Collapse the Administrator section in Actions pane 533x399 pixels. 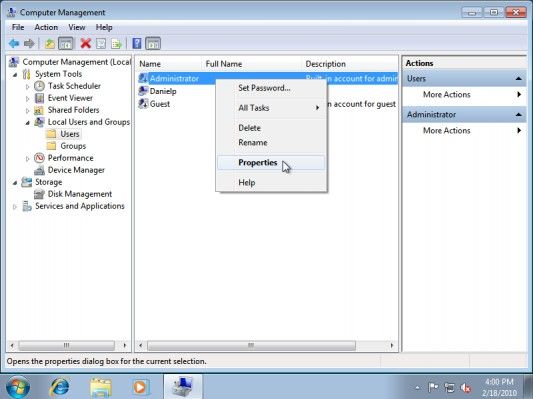(x=519, y=115)
